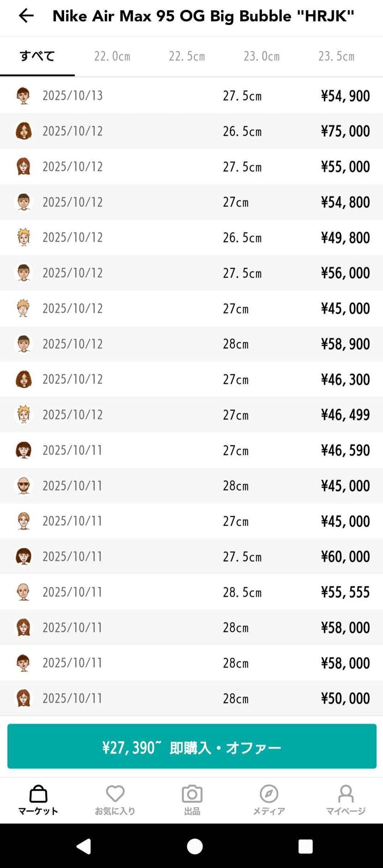383x868 pixels.
Task: Switch to the 23.0cm tab
Action: click(262, 56)
